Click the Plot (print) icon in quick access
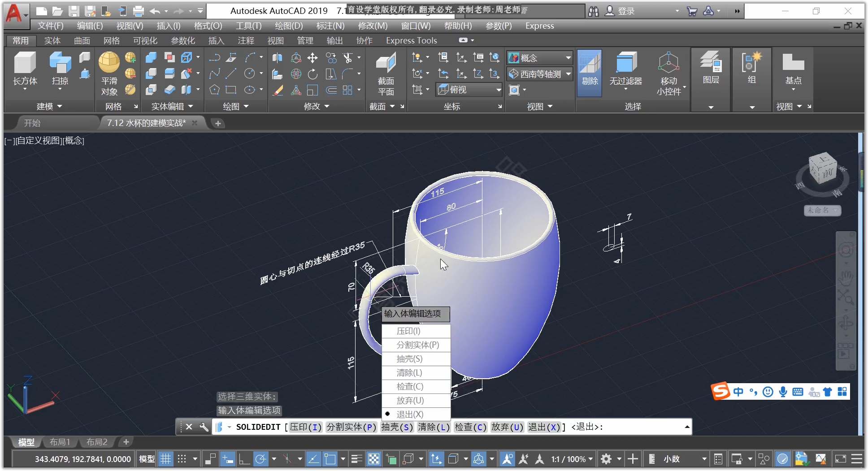868x471 pixels. click(x=139, y=11)
